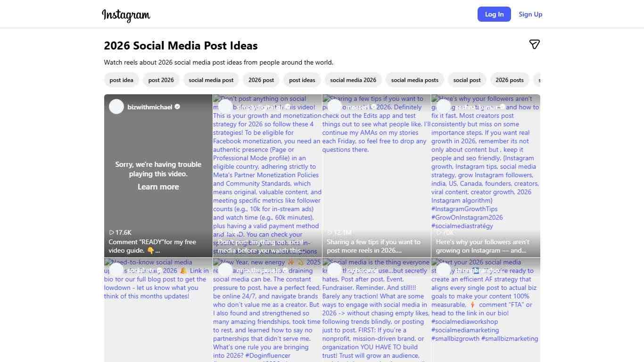Click the '2026 posts' tag chip
The height and width of the screenshot is (362, 644).
(x=510, y=80)
